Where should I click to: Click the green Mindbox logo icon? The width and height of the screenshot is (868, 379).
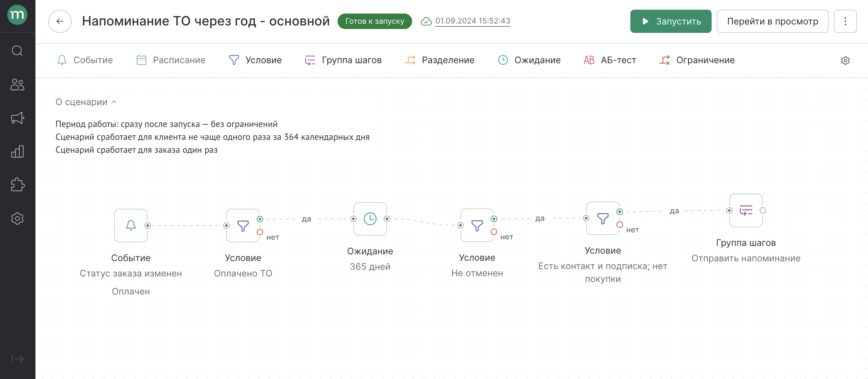[x=17, y=15]
